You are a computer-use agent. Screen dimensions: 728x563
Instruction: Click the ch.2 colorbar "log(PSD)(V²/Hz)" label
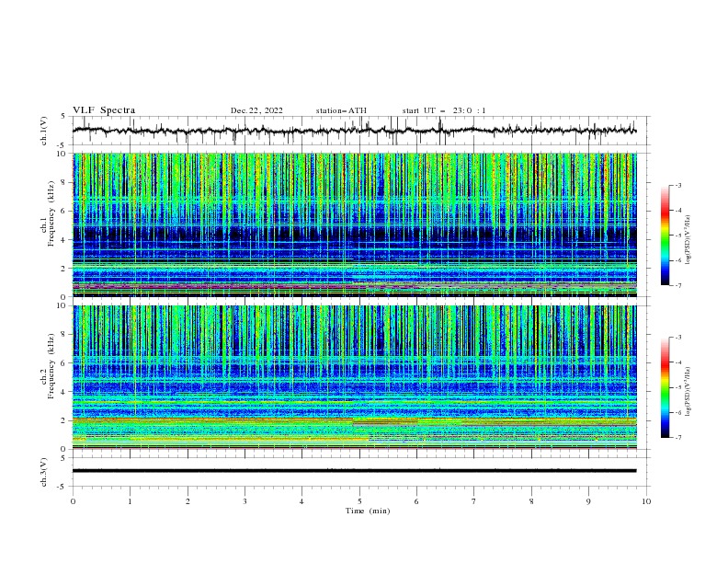coord(688,392)
